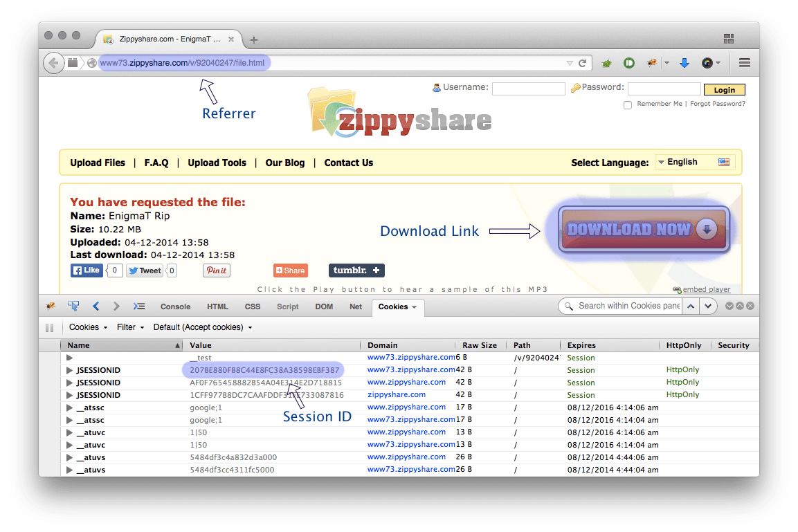Image resolution: width=798 pixels, height=532 pixels.
Task: Reload the page with the refresh icon
Action: click(x=583, y=63)
